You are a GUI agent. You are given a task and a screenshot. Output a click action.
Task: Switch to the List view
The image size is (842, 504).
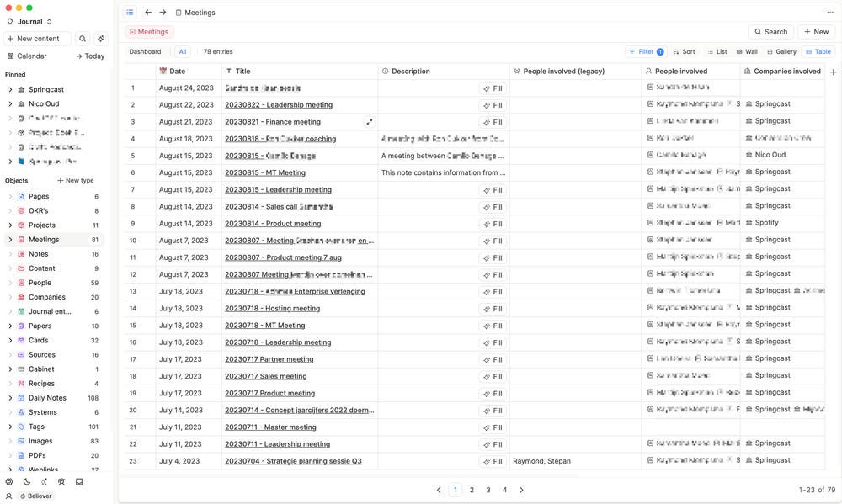(717, 51)
